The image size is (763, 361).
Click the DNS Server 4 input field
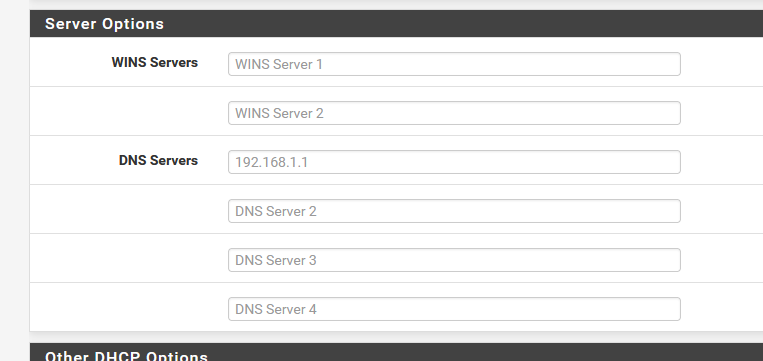pos(454,309)
